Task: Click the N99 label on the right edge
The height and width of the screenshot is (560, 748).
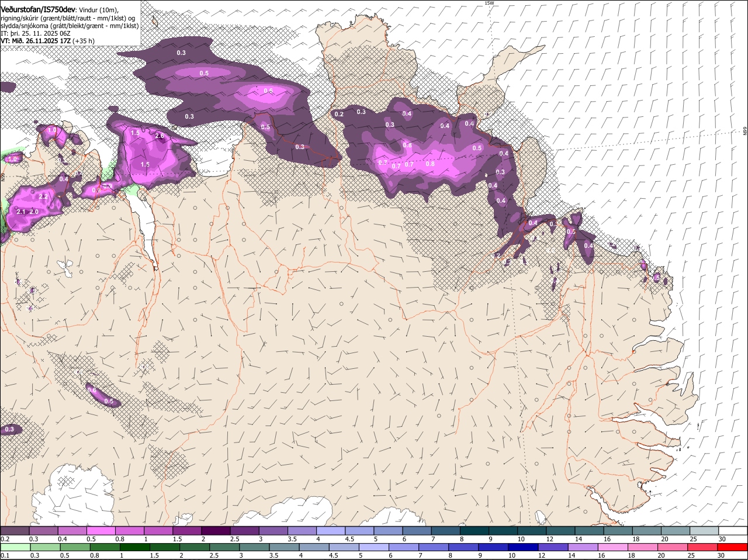Action: [745, 132]
